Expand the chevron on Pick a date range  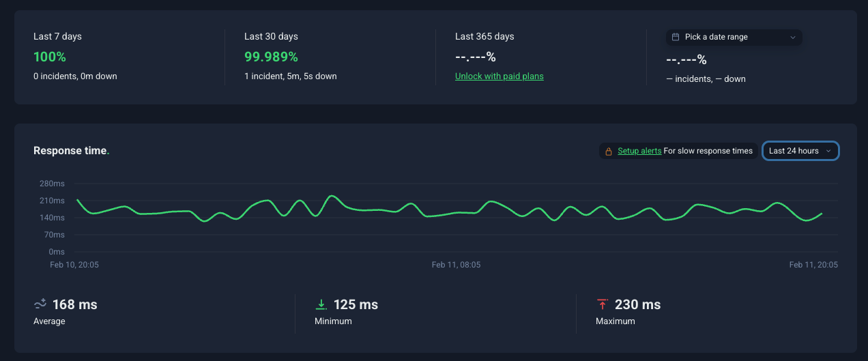[792, 38]
